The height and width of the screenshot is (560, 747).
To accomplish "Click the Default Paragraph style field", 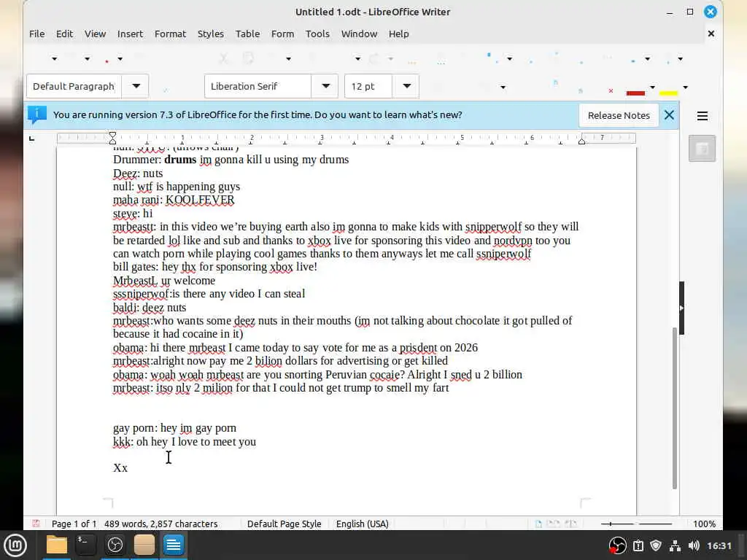I will point(74,86).
